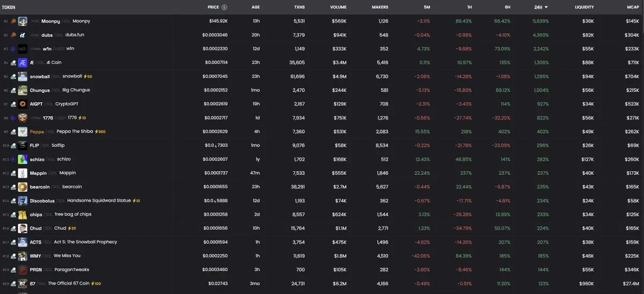Image resolution: width=644 pixels, height=294 pixels.
Task: Open the AIGPT CryptoGPT logo
Action: (x=23, y=104)
